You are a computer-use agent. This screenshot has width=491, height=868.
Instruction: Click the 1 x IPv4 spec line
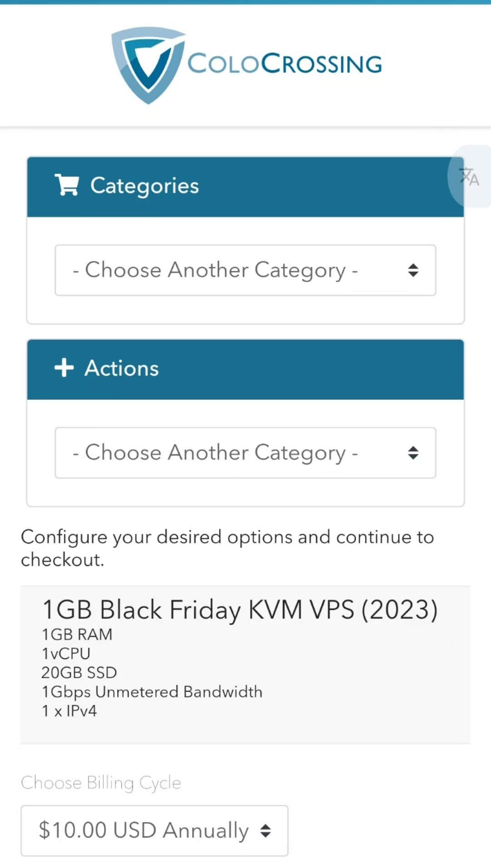pyautogui.click(x=69, y=710)
